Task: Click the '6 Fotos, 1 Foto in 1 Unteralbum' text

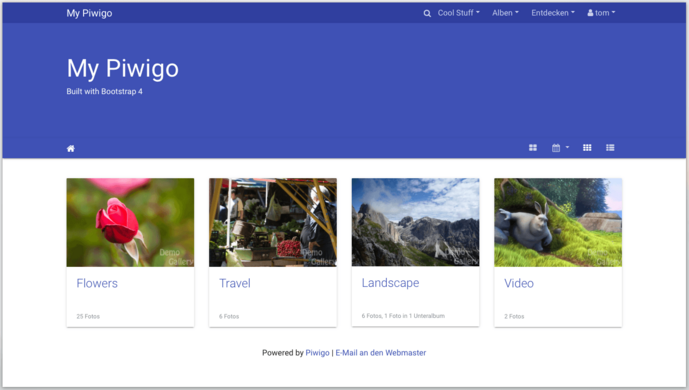Action: [403, 316]
